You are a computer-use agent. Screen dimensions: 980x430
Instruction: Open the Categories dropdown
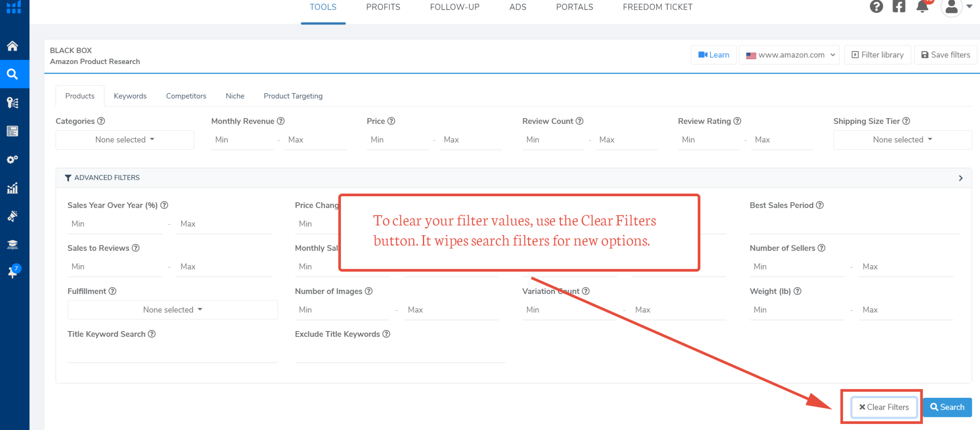point(125,140)
